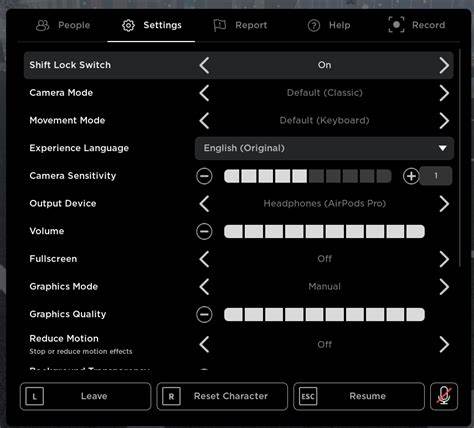Click the Help question mark icon
Screen dimensions: 474x428
coord(314,25)
